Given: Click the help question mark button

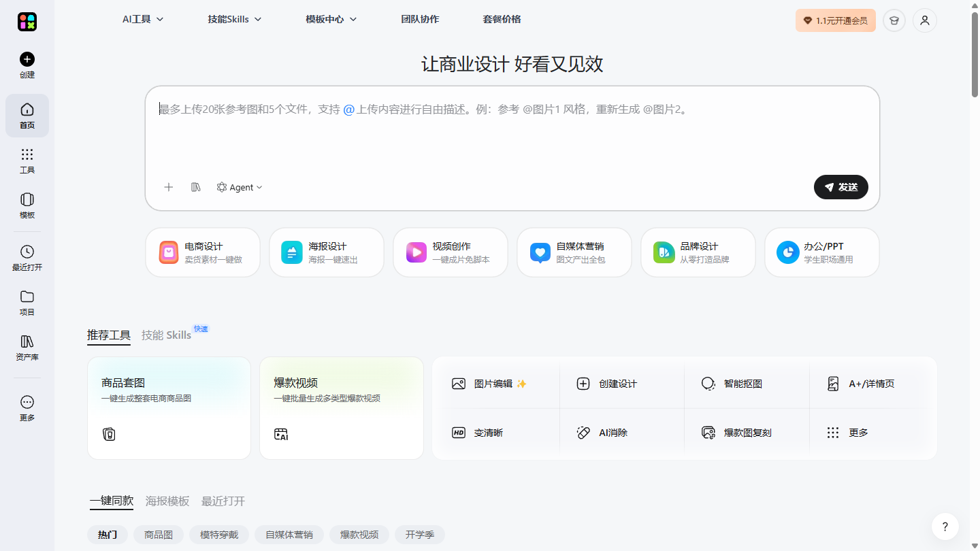Looking at the screenshot, I should (x=945, y=527).
